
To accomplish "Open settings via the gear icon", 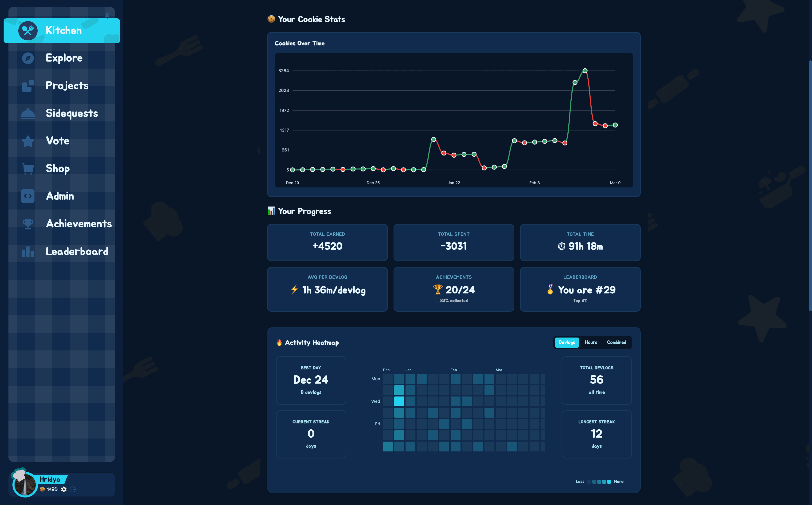I will point(64,489).
